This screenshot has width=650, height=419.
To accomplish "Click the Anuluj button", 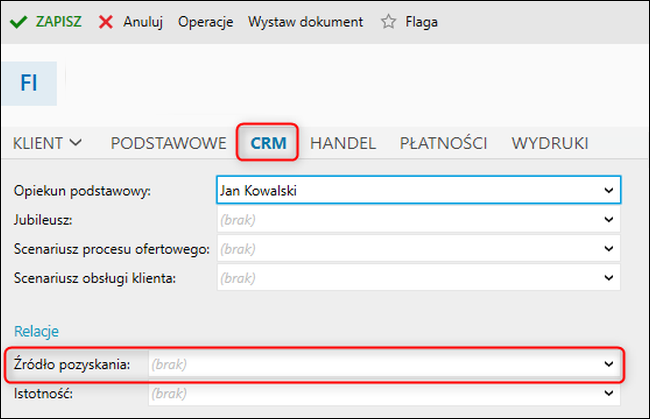I will (143, 22).
